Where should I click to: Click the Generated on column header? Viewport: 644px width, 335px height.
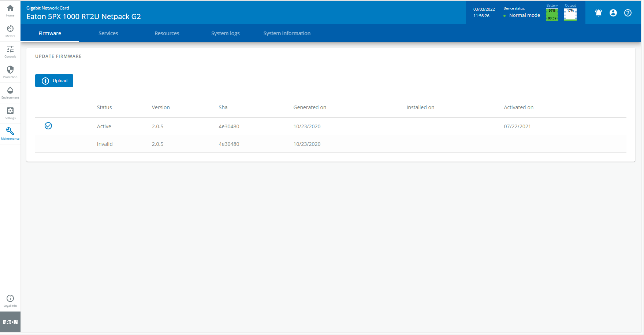tap(310, 107)
